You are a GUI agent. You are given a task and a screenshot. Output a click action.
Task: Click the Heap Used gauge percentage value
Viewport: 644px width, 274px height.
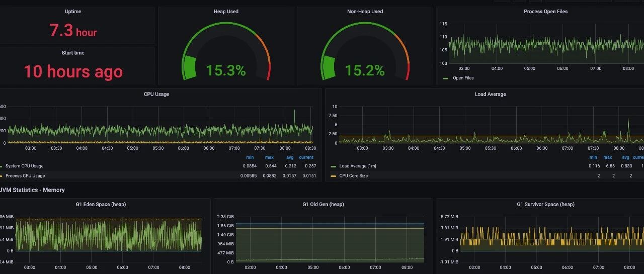coord(226,71)
